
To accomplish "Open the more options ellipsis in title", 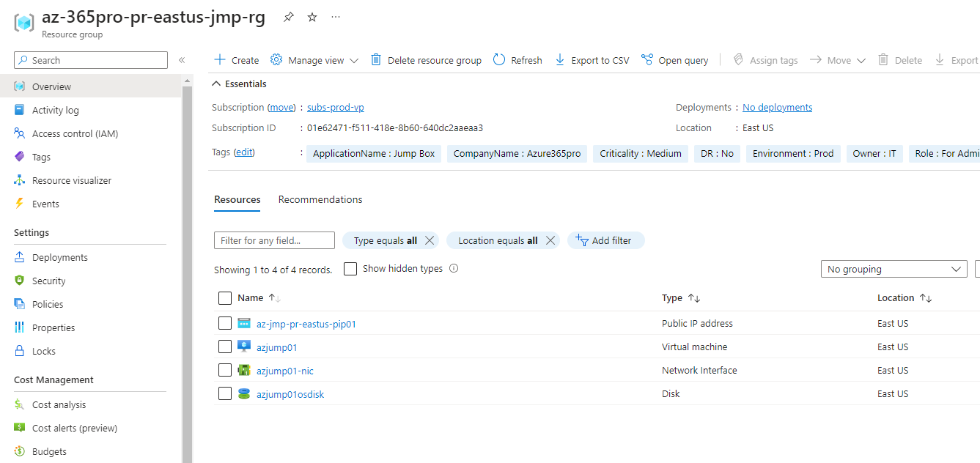I will (336, 17).
